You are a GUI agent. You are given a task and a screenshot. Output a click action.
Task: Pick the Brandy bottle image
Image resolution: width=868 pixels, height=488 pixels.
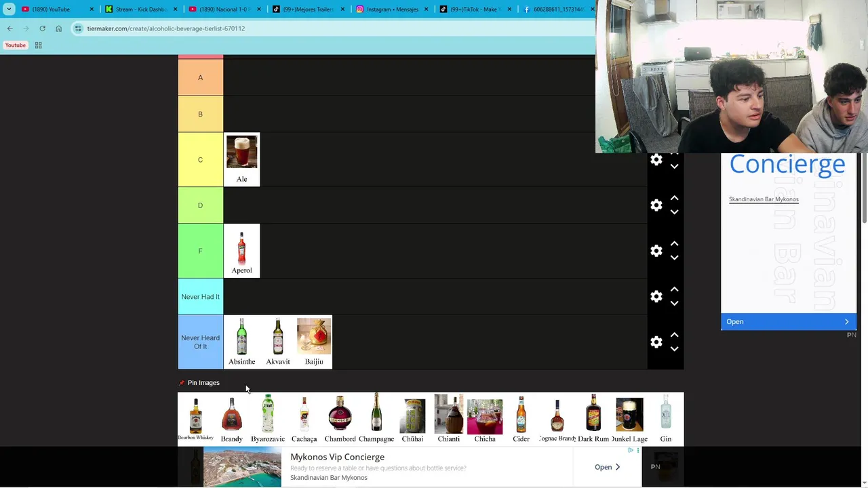click(x=231, y=419)
